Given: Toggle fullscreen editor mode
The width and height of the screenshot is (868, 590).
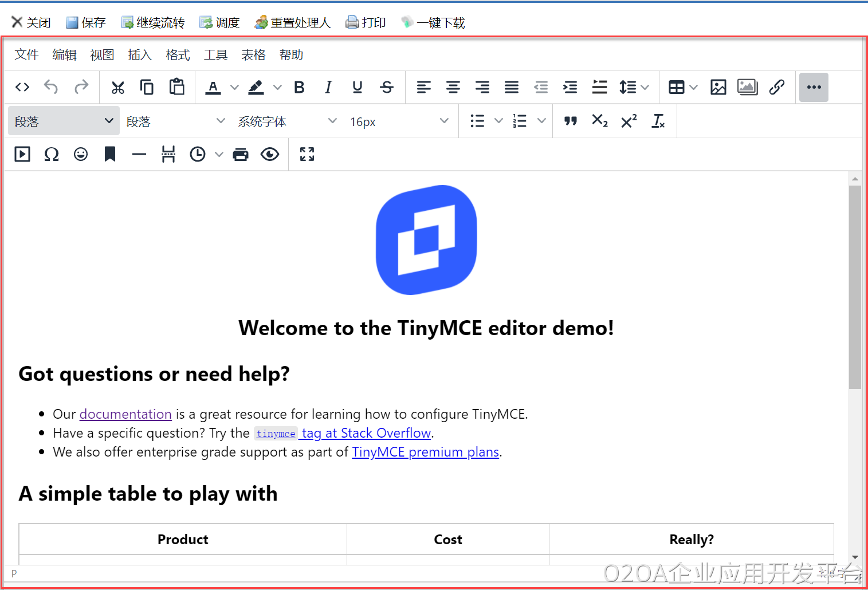Looking at the screenshot, I should pyautogui.click(x=307, y=154).
